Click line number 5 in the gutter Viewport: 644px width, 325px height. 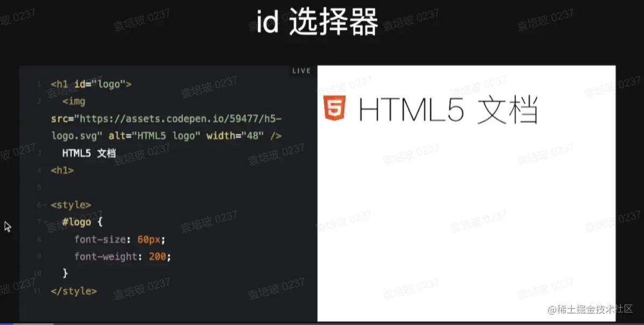tap(39, 187)
